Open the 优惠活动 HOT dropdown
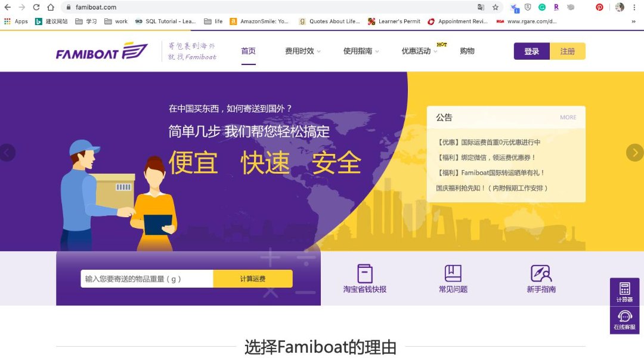644x364 pixels. (417, 51)
